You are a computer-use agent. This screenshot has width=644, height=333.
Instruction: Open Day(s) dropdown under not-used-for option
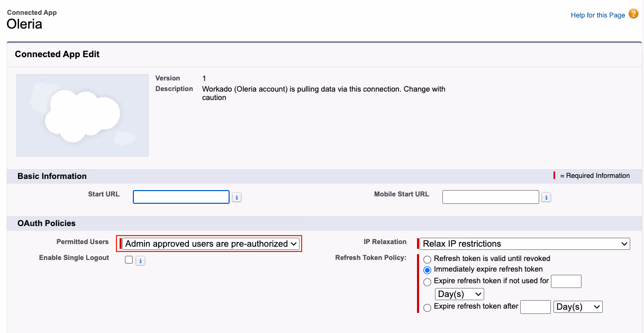(459, 294)
